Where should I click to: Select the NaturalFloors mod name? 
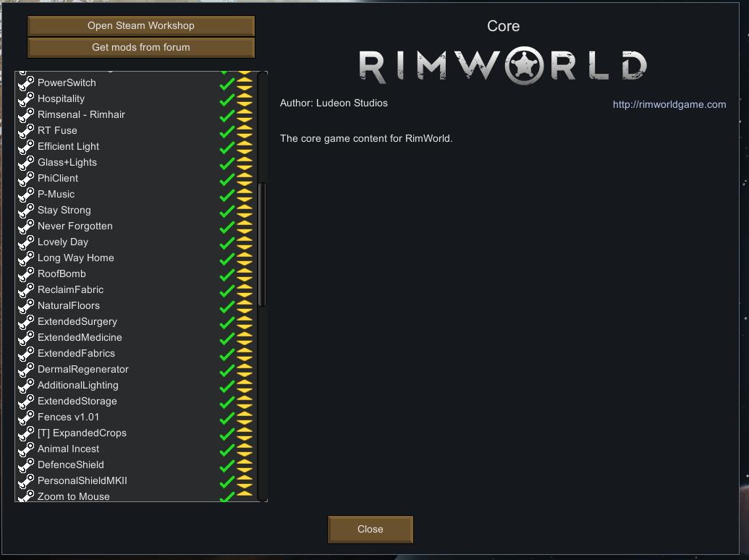[x=69, y=305]
